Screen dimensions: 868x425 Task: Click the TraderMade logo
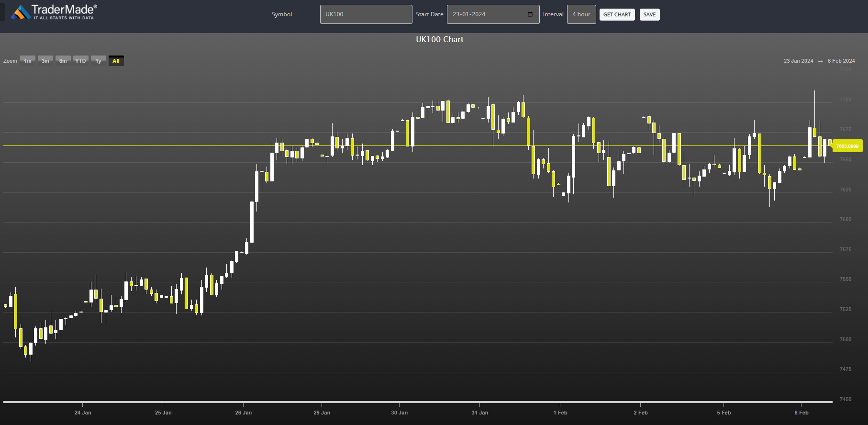point(54,12)
